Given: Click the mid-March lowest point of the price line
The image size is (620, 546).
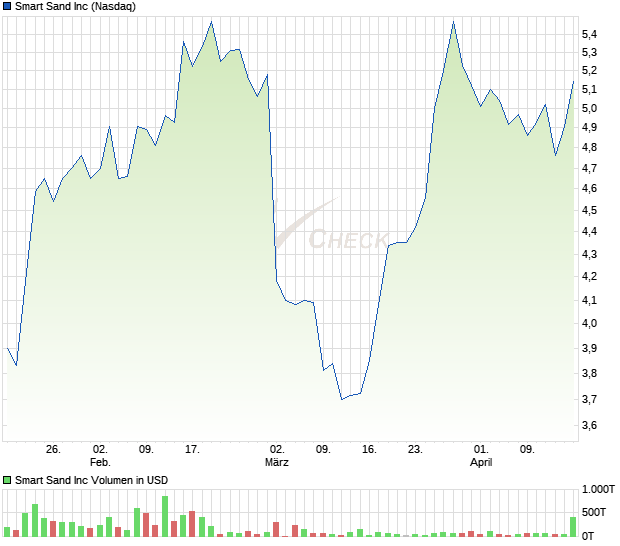Looking at the screenshot, I should [x=342, y=399].
